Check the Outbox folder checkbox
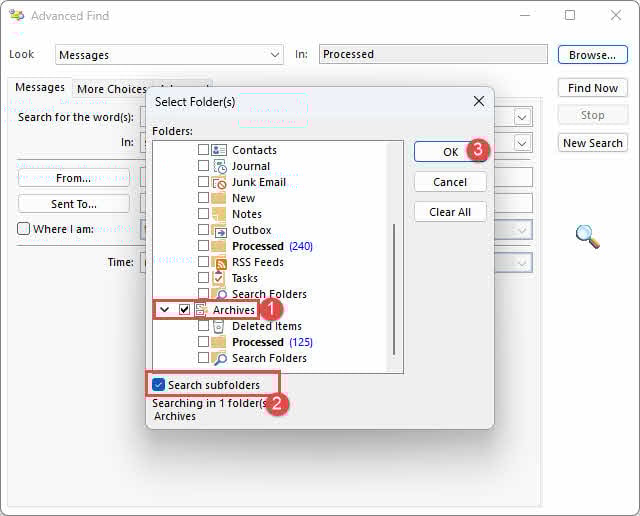This screenshot has width=640, height=516. tap(204, 230)
